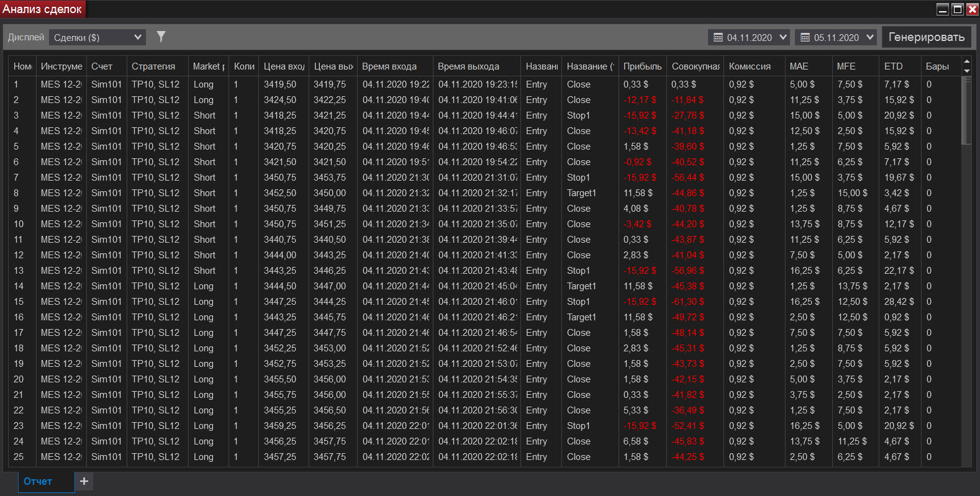Click the up arrow above the table scrollbar
980x496 pixels.
click(x=966, y=61)
